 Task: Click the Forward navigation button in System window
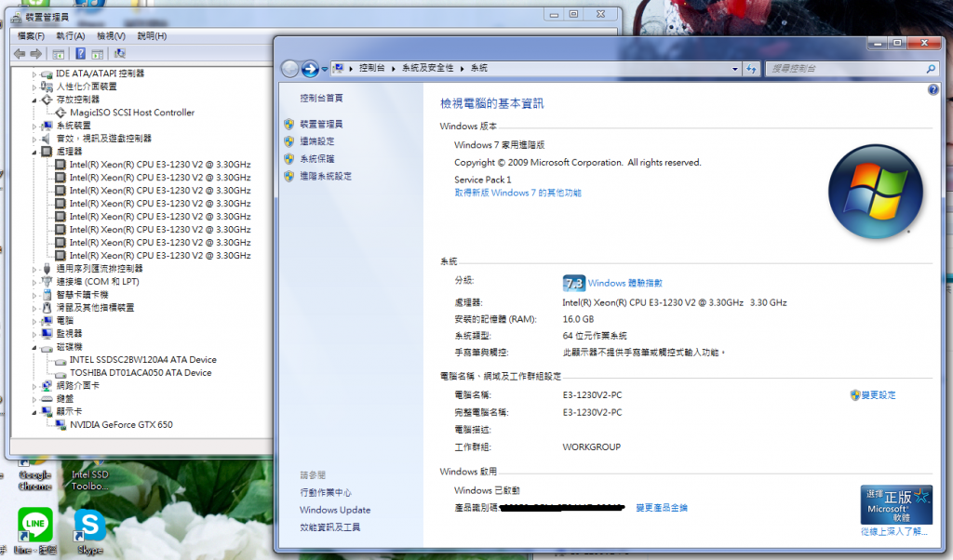310,69
